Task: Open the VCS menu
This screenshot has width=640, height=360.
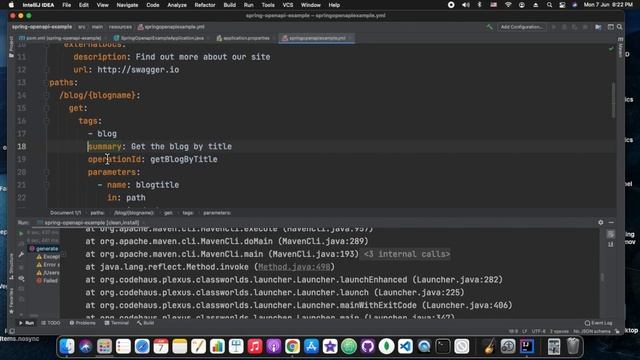Action: click(x=288, y=5)
